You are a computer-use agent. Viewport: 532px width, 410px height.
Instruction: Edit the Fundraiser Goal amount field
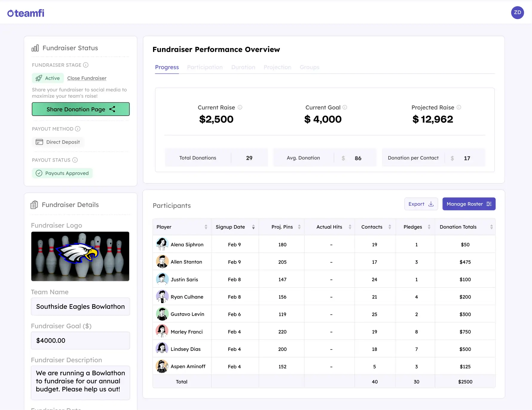[80, 340]
